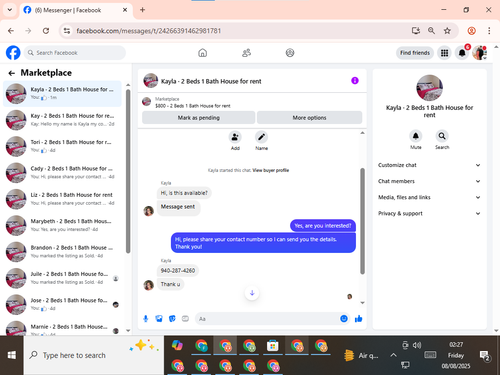Image resolution: width=500 pixels, height=375 pixels.
Task: Open a new browser tab
Action: click(142, 10)
